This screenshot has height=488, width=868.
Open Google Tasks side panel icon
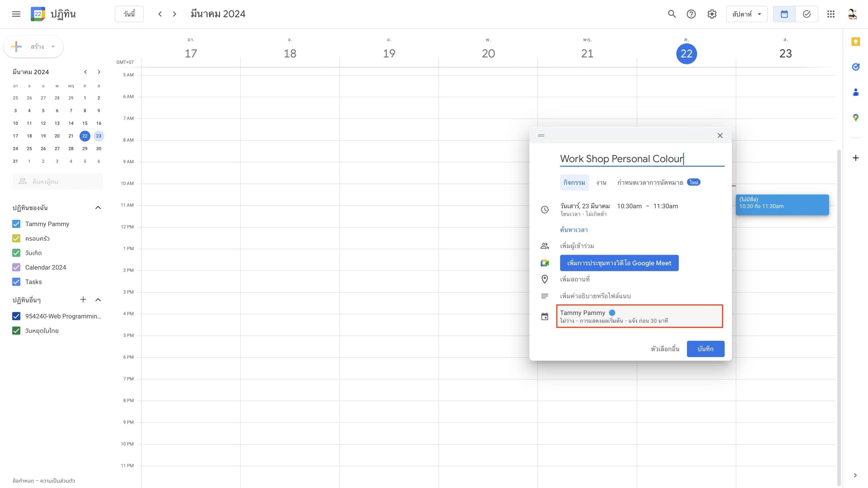click(x=855, y=67)
